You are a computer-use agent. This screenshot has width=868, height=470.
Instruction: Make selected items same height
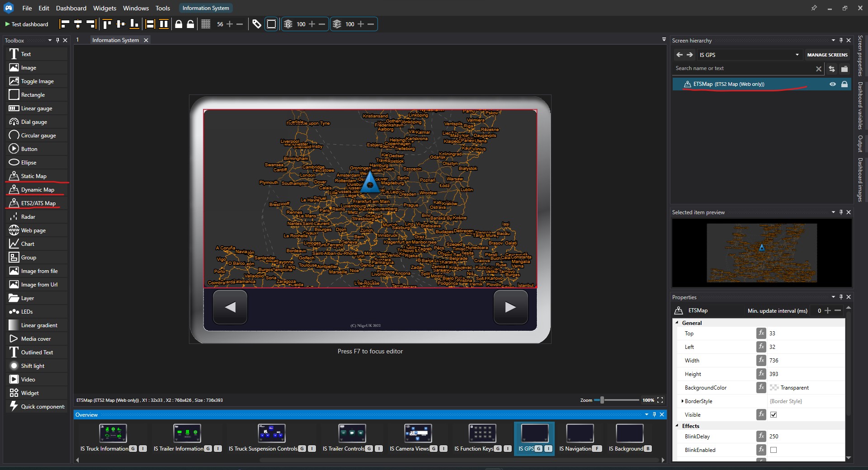point(164,24)
